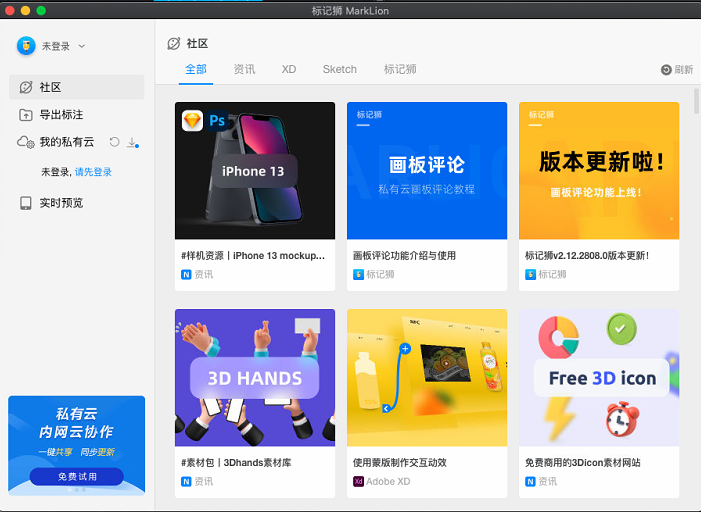The height and width of the screenshot is (512, 701).
Task: Click the N 资讯 icon under 3Dhands card
Action: tap(186, 482)
